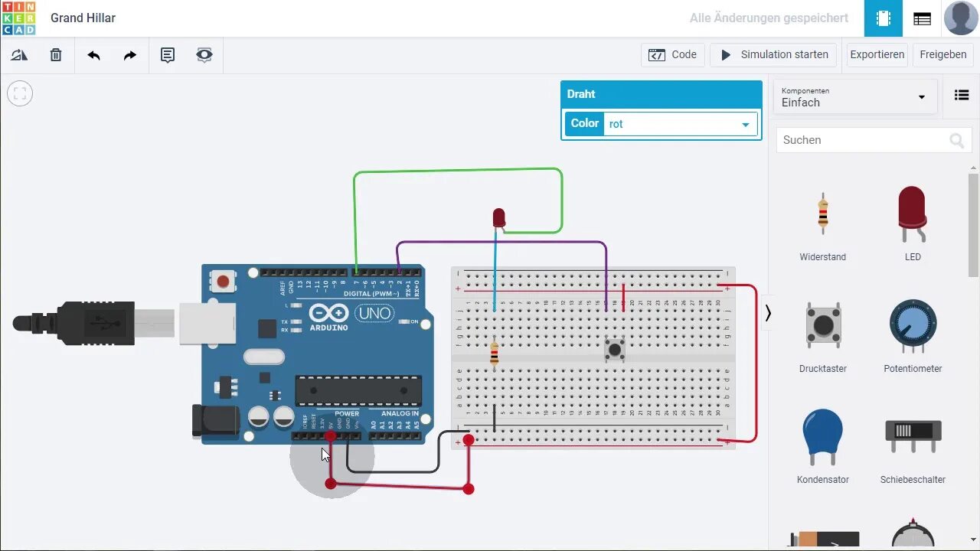Screen dimensions: 980x551
Task: Click the search magnifier icon
Action: [x=956, y=140]
